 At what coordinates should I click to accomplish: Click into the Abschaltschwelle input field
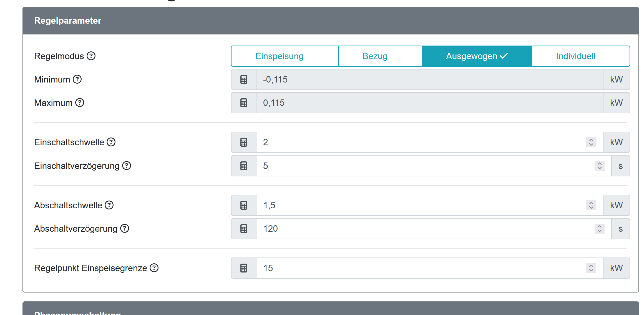click(x=416, y=205)
